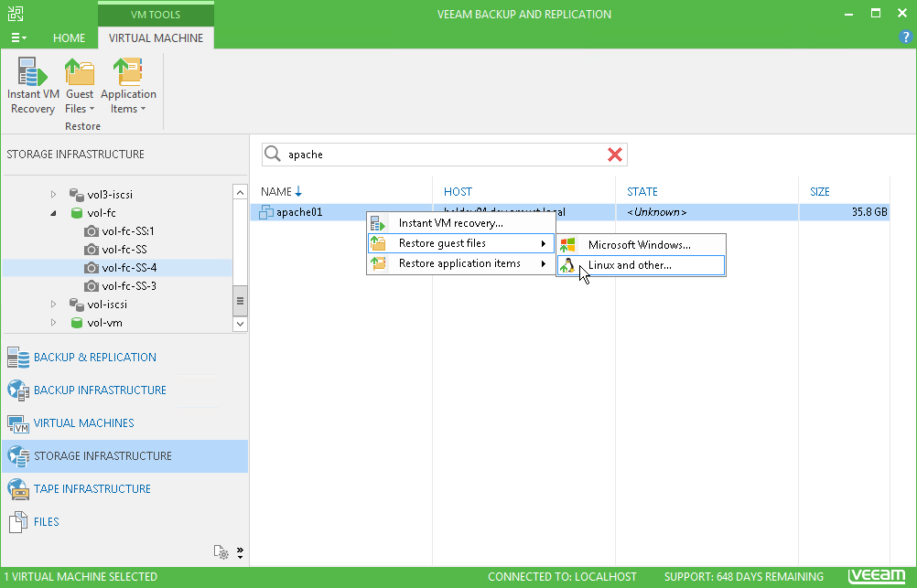Expand navigation pane overflow chevron
The width and height of the screenshot is (917, 588).
point(240,552)
